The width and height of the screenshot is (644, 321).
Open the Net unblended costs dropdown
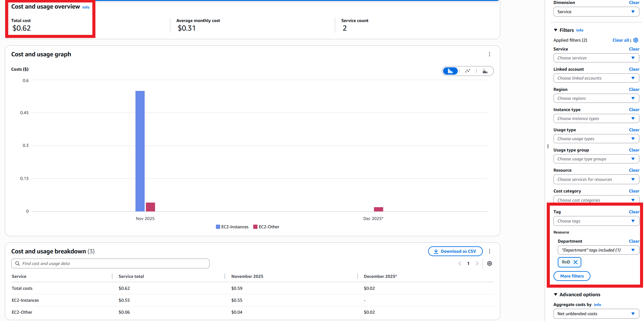click(x=596, y=314)
